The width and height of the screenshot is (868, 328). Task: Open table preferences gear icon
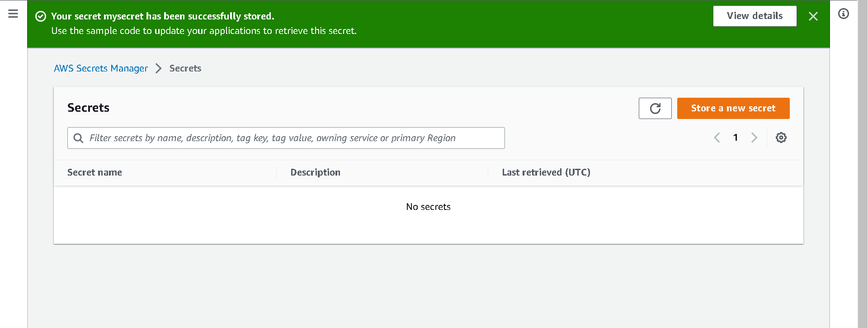point(781,138)
